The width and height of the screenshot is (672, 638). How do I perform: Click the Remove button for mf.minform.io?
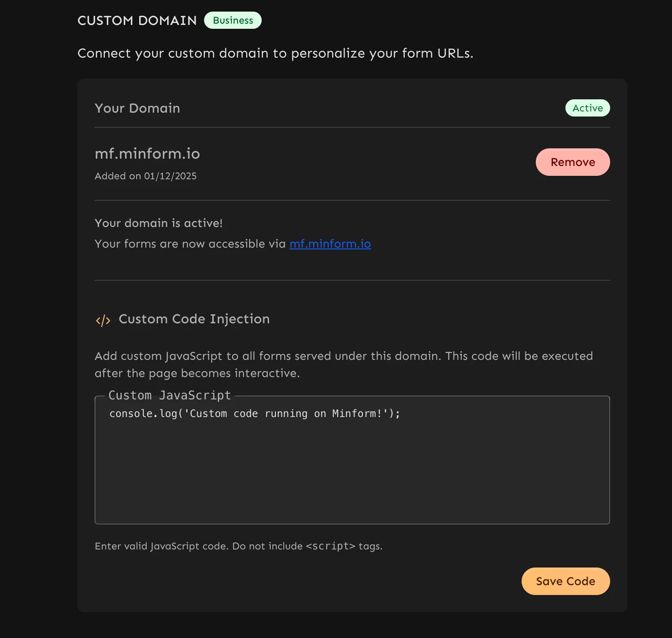coord(572,162)
